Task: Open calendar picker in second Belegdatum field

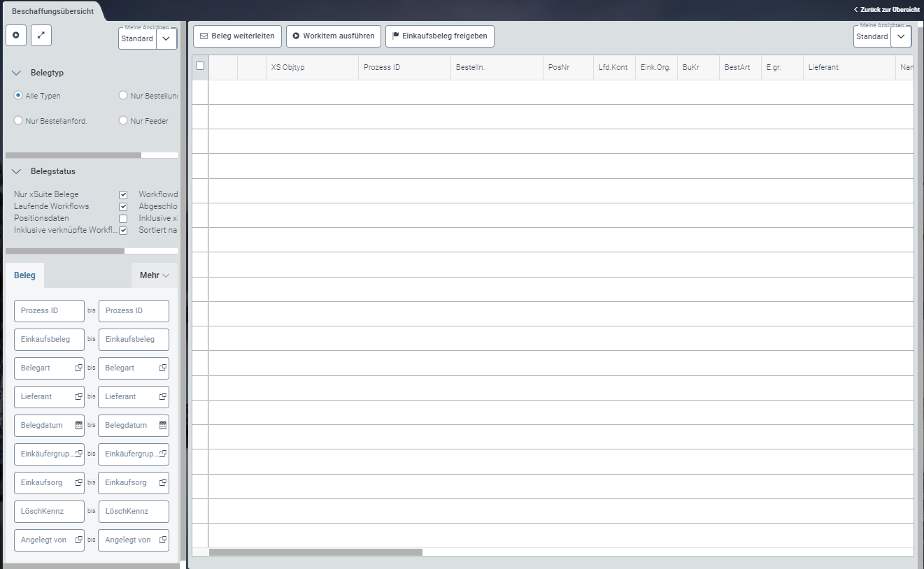Action: 163,425
